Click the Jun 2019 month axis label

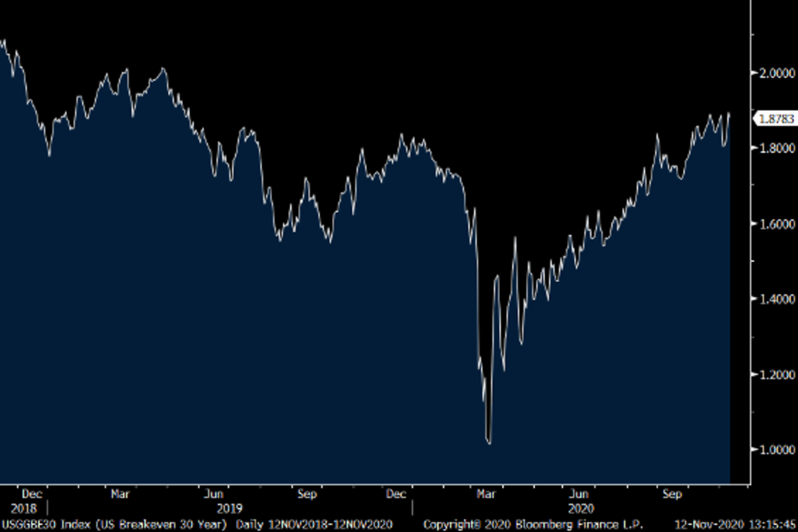213,494
